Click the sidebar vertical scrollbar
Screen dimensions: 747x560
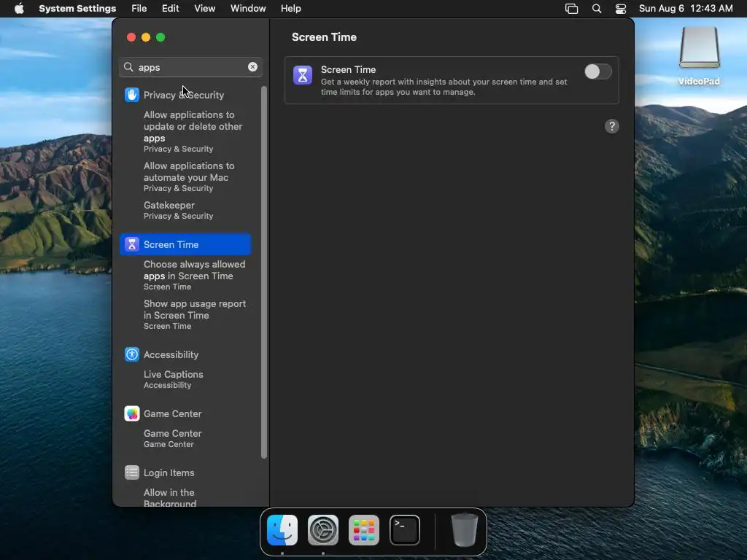pyautogui.click(x=264, y=273)
